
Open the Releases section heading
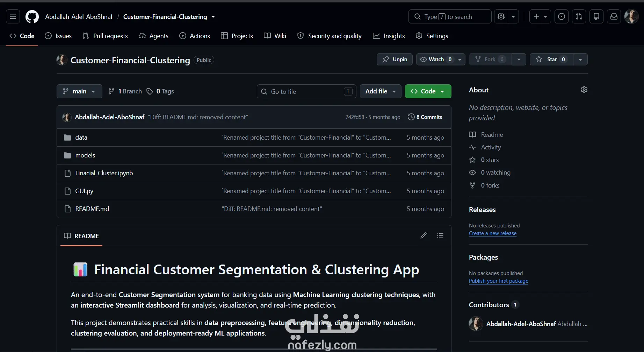[482, 210]
